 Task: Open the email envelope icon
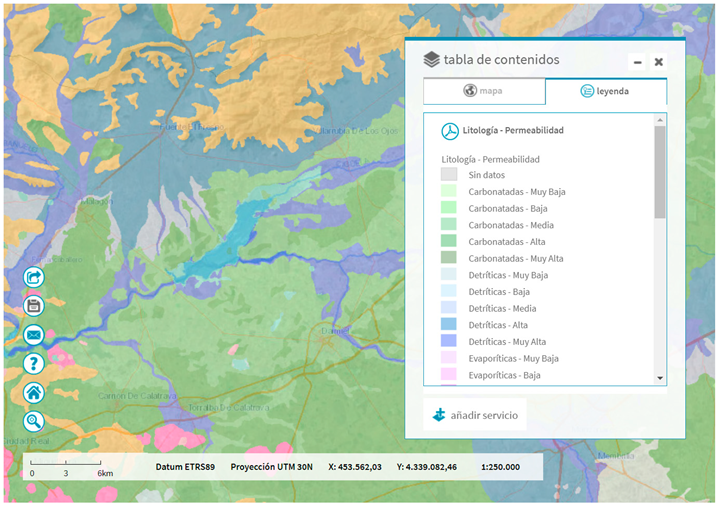34,335
